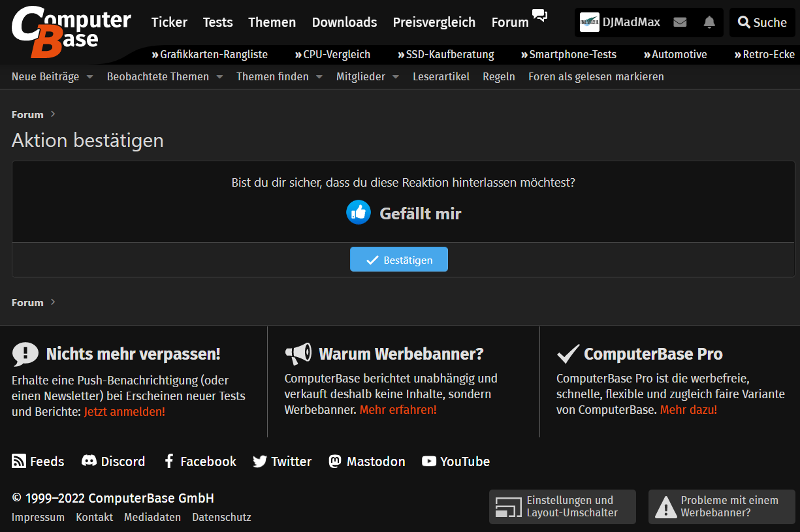
Task: Open the DJMadMax avatar image
Action: tap(590, 22)
